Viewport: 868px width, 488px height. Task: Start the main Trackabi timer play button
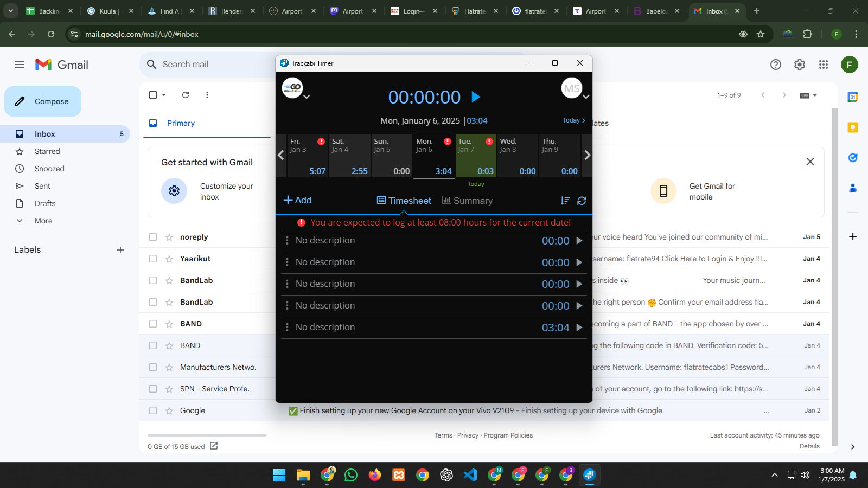point(476,97)
